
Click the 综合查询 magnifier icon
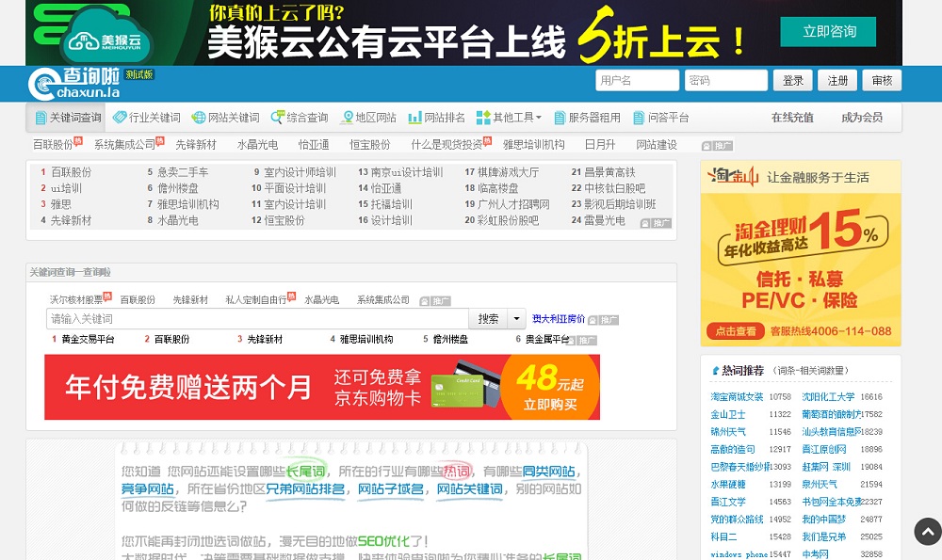click(277, 117)
